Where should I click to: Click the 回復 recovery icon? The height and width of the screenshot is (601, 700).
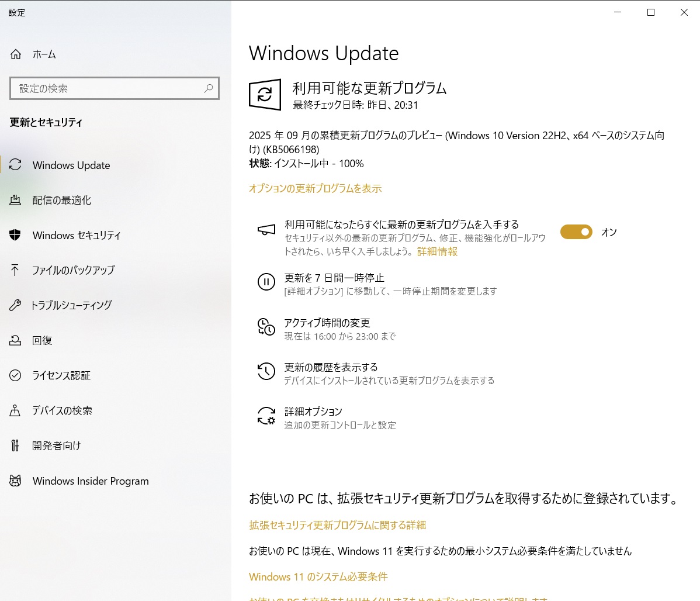15,340
